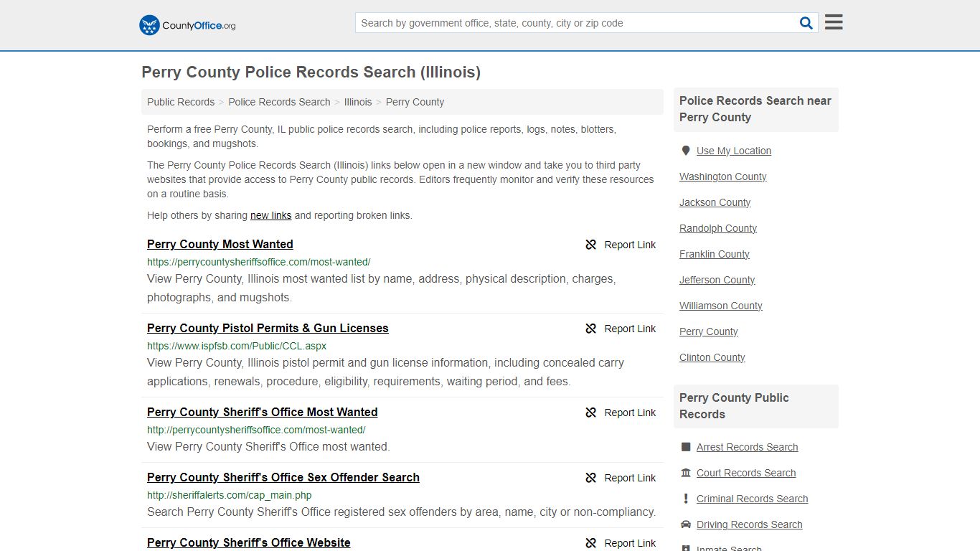The image size is (980, 551).
Task: Click broken-link icon beside Sheriff's Office Sex Offender Search
Action: coord(591,478)
